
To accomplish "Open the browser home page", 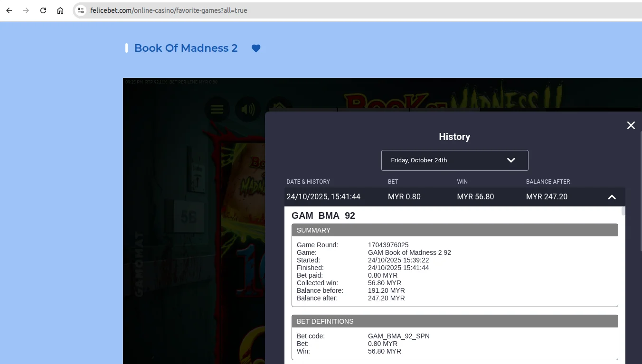I will point(60,10).
